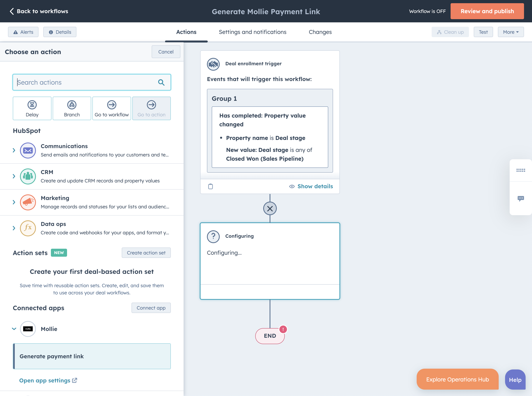Open Settings and notifications tab

[253, 32]
